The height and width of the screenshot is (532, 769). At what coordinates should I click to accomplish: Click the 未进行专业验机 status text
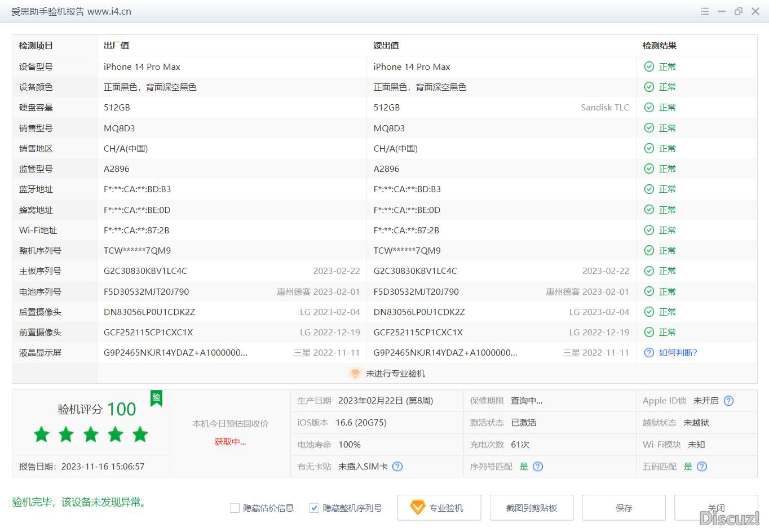pyautogui.click(x=395, y=373)
